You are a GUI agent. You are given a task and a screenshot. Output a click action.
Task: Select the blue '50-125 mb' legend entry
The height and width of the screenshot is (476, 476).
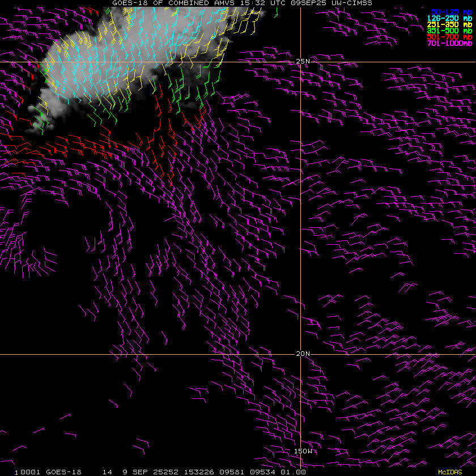[x=452, y=12]
